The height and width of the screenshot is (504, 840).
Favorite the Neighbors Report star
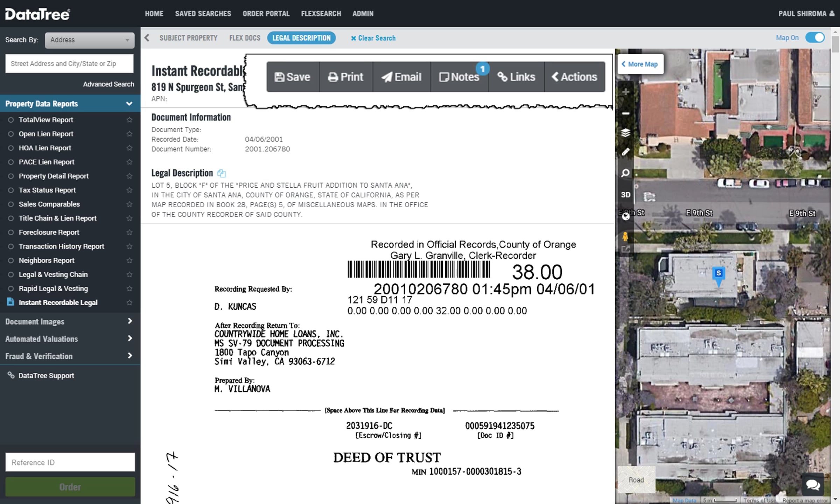pyautogui.click(x=129, y=260)
